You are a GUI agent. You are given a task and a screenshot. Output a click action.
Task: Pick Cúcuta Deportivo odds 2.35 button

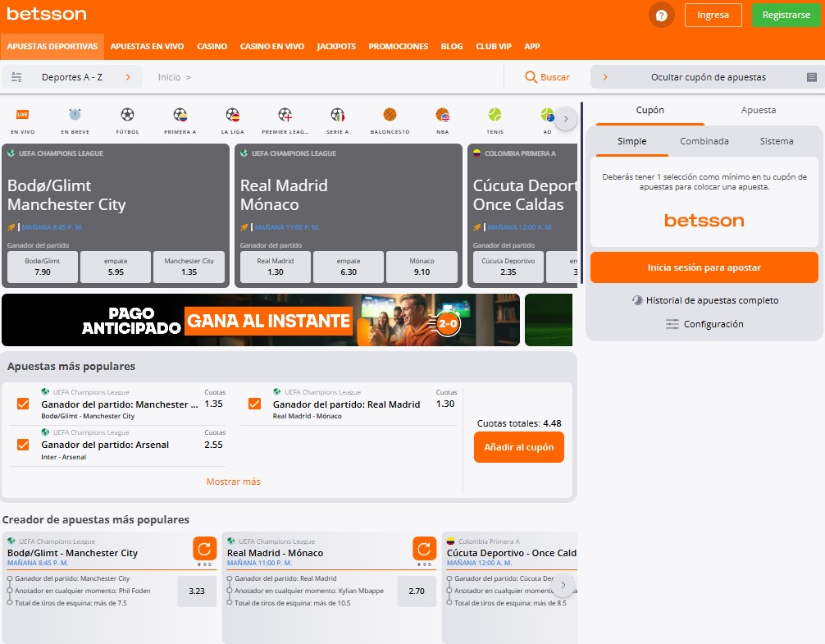click(508, 267)
